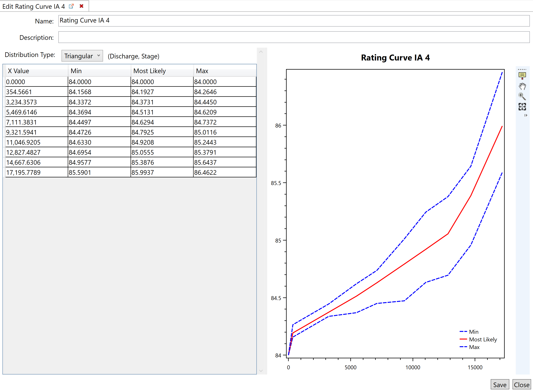Click Most Likely cell 84.7925
The image size is (533, 392).
point(162,132)
